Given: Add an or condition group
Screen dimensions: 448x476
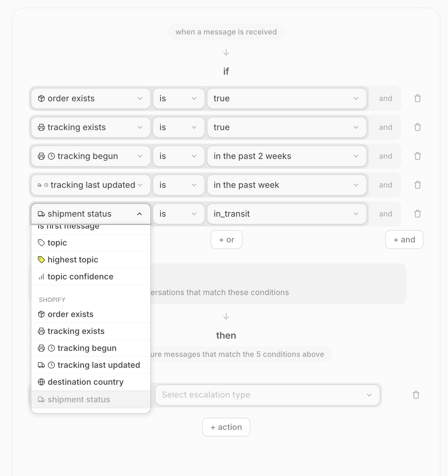Looking at the screenshot, I should pos(226,240).
